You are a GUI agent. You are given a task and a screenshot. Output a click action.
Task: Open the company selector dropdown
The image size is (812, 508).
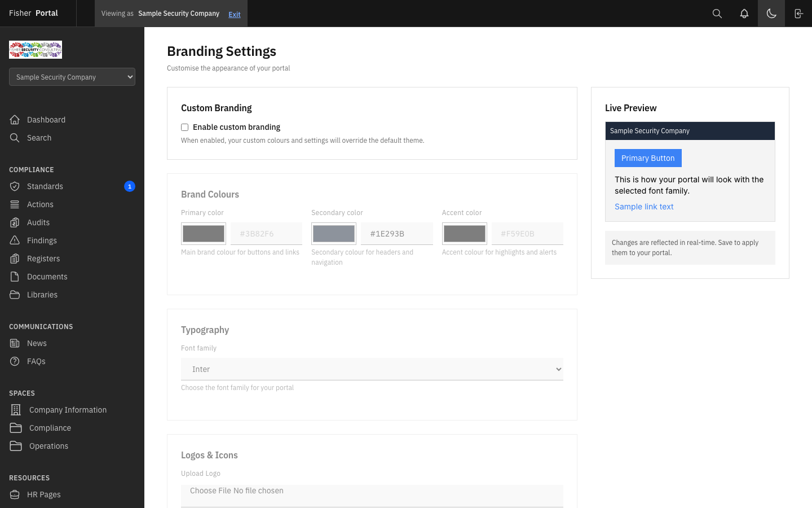click(x=72, y=77)
